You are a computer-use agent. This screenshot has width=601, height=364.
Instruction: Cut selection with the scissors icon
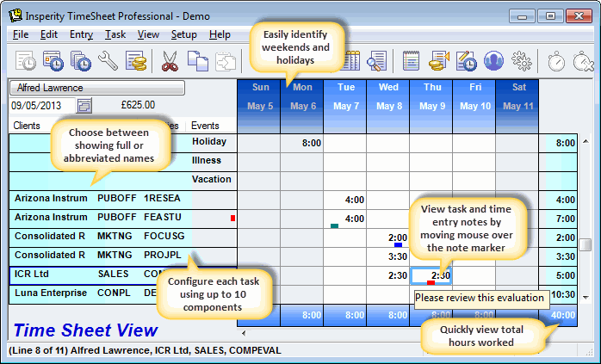point(170,61)
